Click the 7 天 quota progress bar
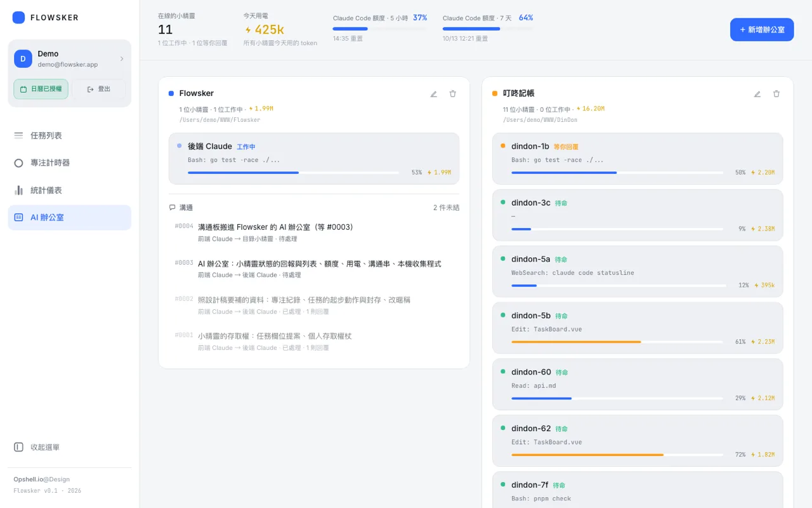Image resolution: width=812 pixels, height=508 pixels. pos(488,29)
